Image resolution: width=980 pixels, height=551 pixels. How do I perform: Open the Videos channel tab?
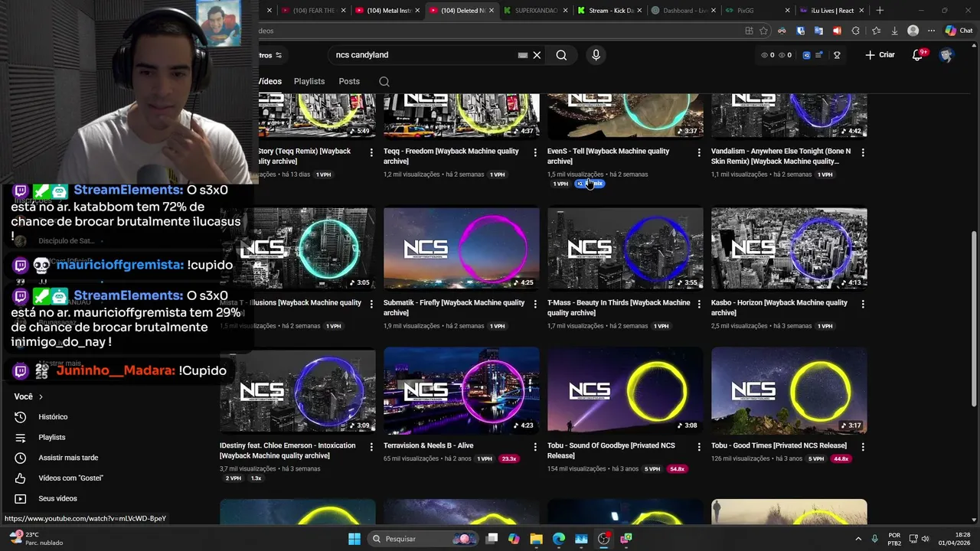click(269, 81)
